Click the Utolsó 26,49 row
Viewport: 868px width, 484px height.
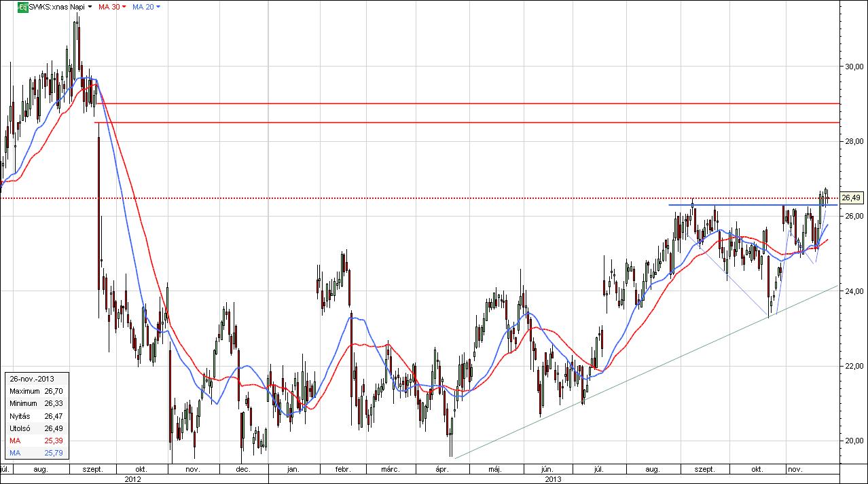coord(37,428)
